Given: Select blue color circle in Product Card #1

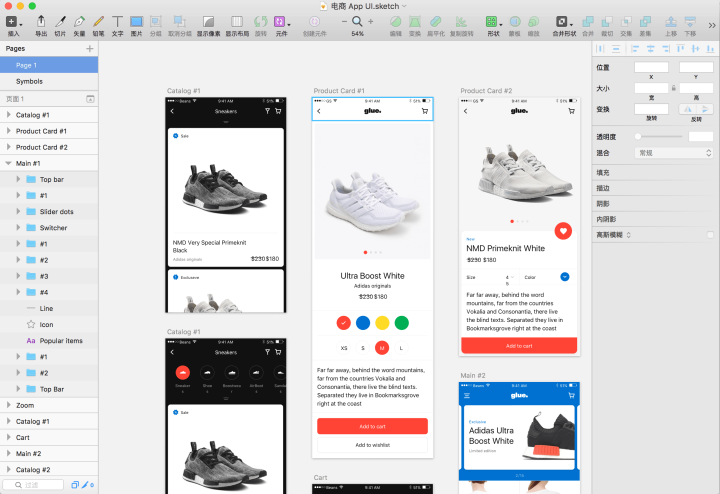Looking at the screenshot, I should click(363, 323).
